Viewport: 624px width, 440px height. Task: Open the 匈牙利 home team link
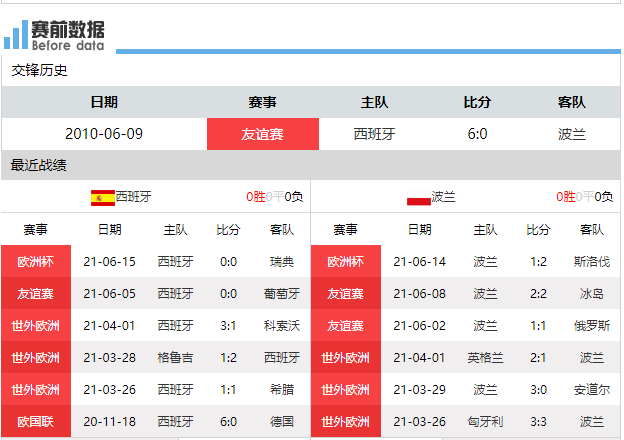(x=485, y=422)
